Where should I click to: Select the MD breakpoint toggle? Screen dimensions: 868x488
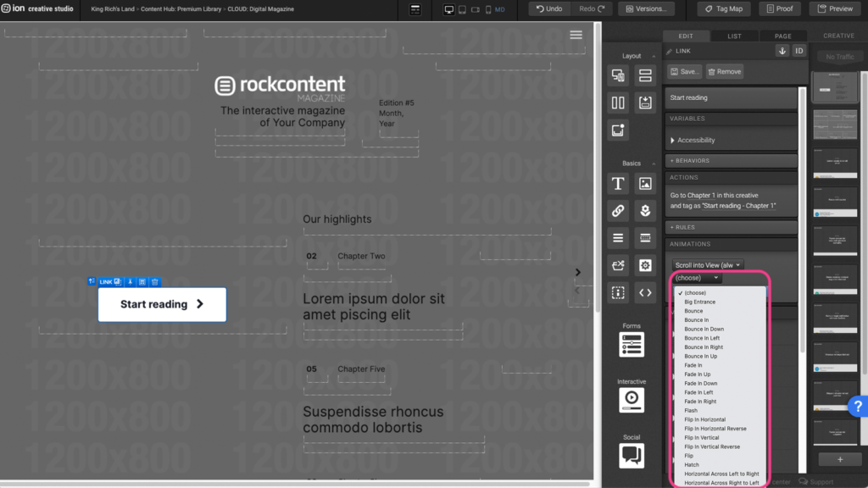pos(500,9)
